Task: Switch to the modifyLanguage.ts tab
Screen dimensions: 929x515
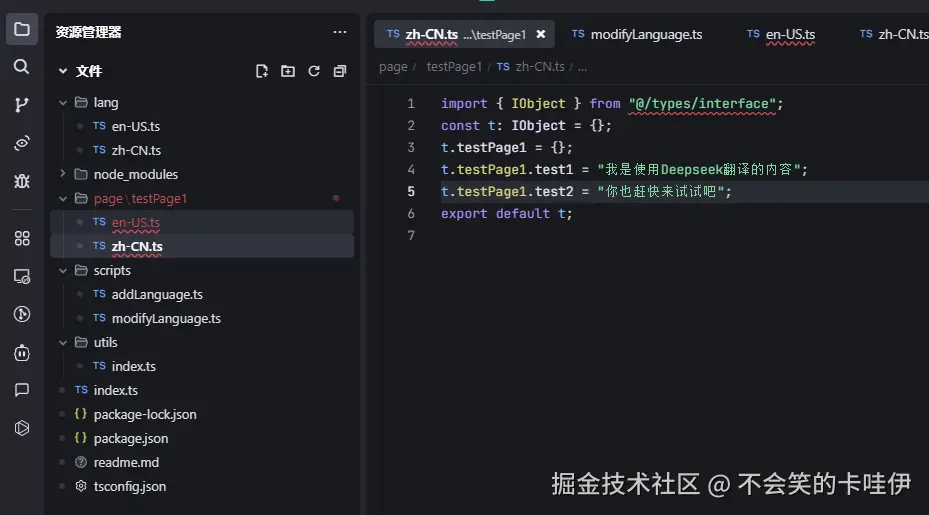Action: 637,34
